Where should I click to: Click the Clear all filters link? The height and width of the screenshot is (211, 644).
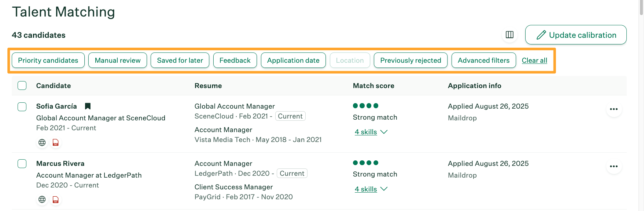[534, 61]
